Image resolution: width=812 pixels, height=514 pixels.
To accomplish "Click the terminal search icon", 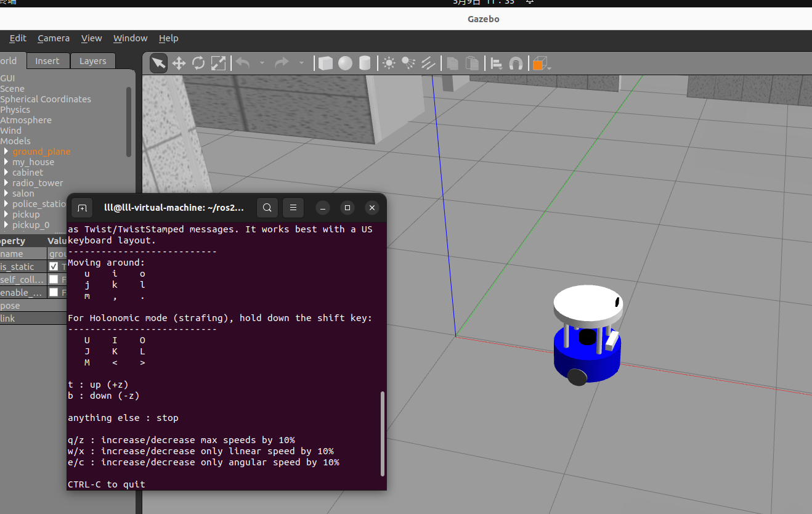I will (x=267, y=208).
